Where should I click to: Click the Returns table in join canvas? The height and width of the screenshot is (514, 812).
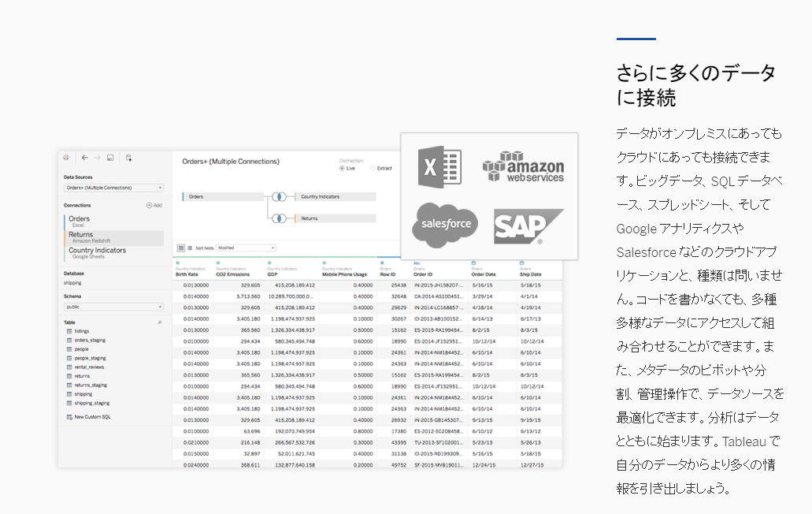coord(336,218)
